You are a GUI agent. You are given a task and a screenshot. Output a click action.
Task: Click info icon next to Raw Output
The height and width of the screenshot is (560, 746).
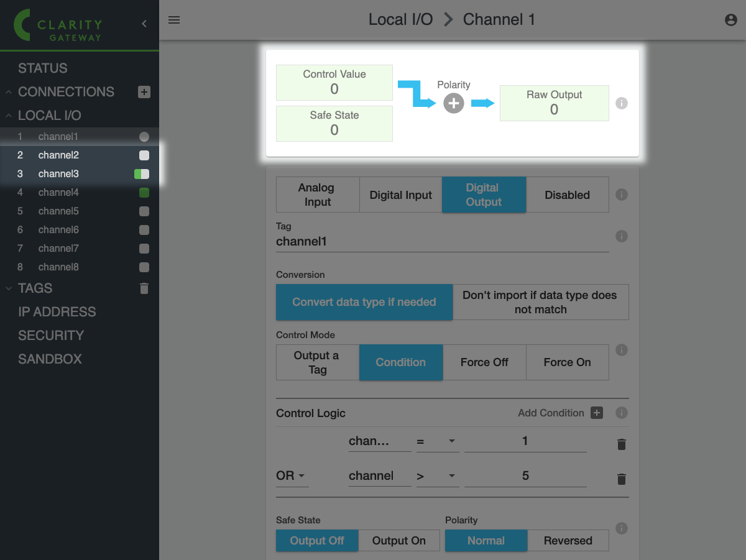coord(621,103)
